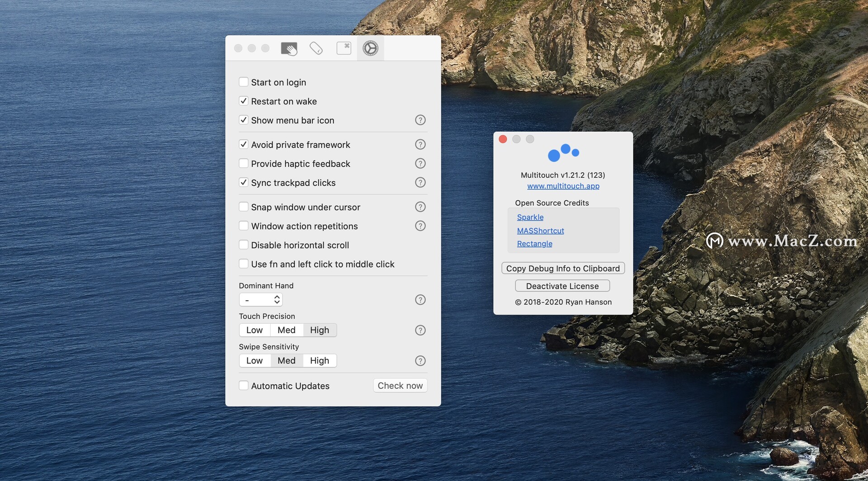Enable Window action repetitions

pyautogui.click(x=243, y=226)
